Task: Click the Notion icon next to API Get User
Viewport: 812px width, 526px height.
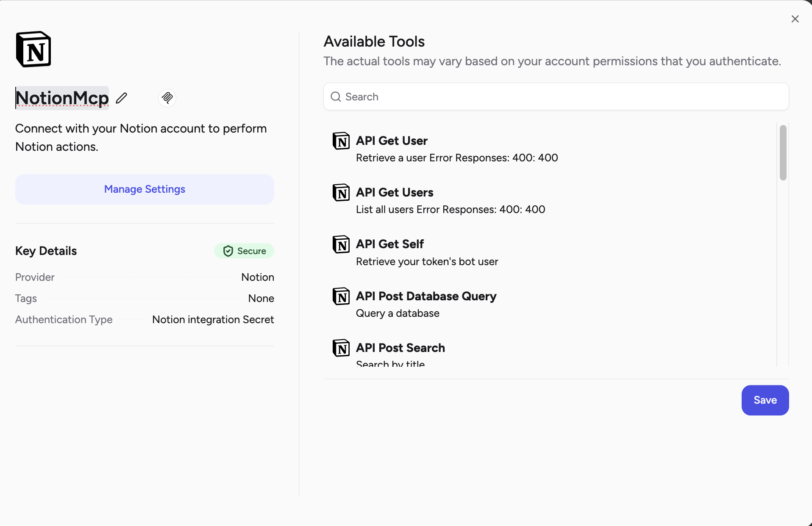Action: 341,141
